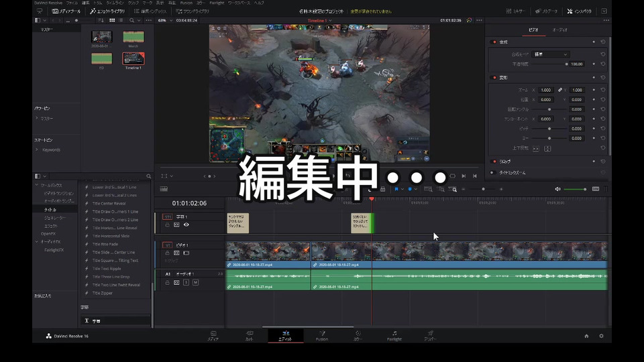
Task: Switch to Inspector Audio tab (オーディオ)
Action: tap(559, 30)
